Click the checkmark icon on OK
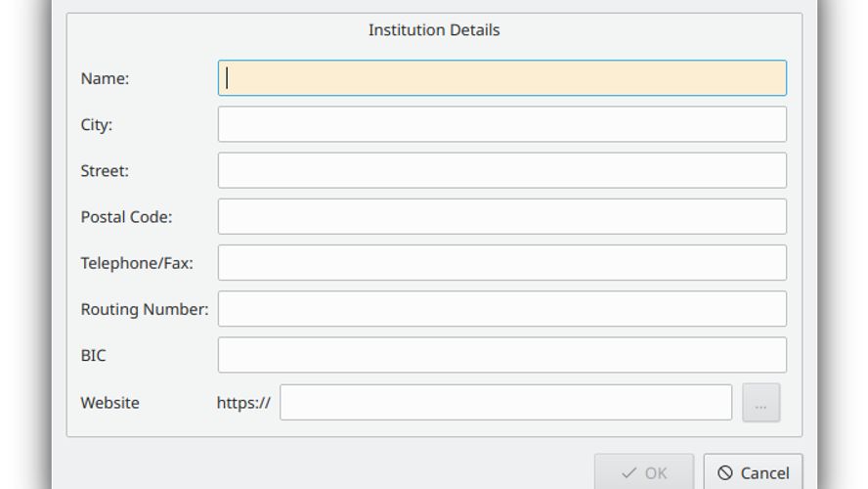 click(x=629, y=473)
